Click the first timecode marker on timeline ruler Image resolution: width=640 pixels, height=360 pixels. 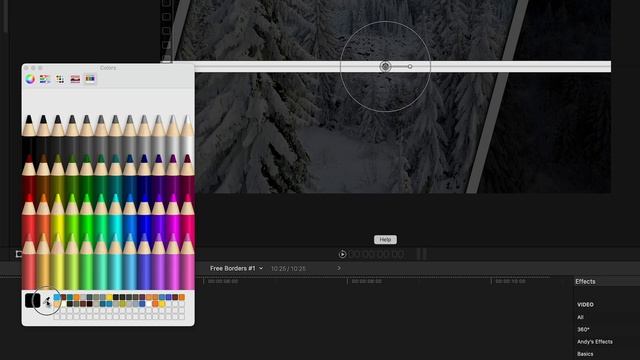(x=223, y=281)
